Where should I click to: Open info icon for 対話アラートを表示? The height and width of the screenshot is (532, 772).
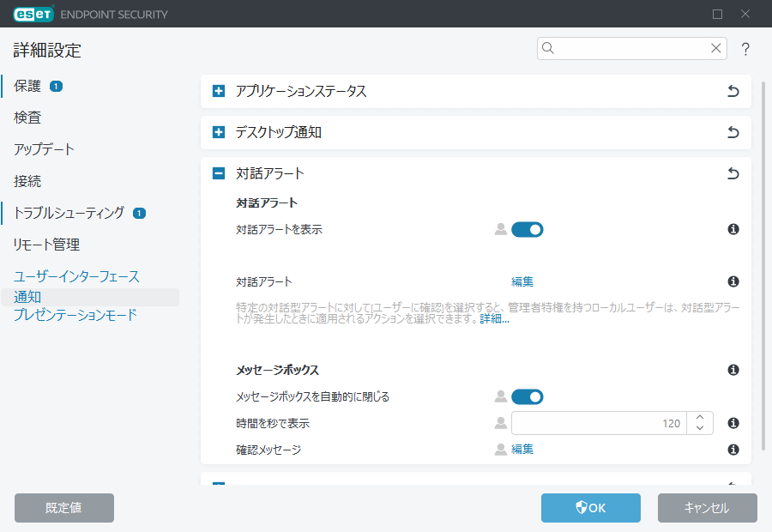point(733,230)
